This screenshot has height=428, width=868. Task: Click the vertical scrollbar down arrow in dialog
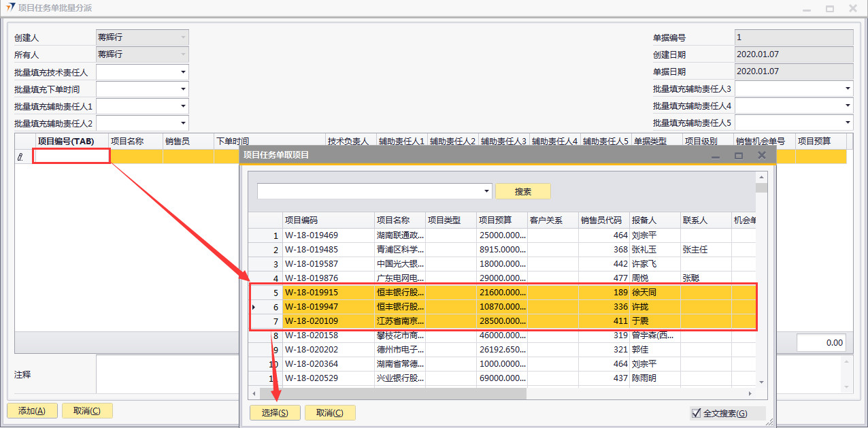[x=761, y=382]
